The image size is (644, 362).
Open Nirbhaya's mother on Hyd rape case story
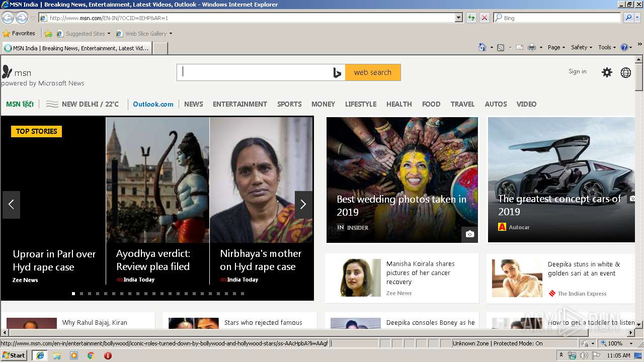pyautogui.click(x=261, y=260)
